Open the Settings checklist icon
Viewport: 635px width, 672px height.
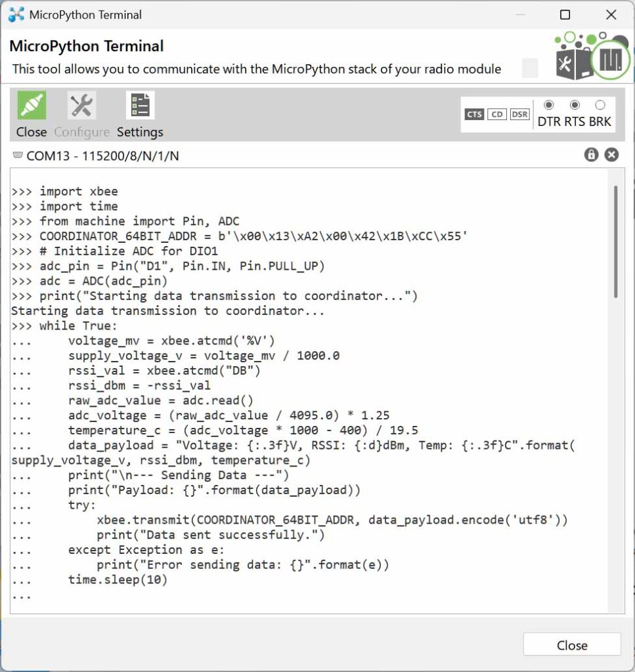[x=141, y=106]
